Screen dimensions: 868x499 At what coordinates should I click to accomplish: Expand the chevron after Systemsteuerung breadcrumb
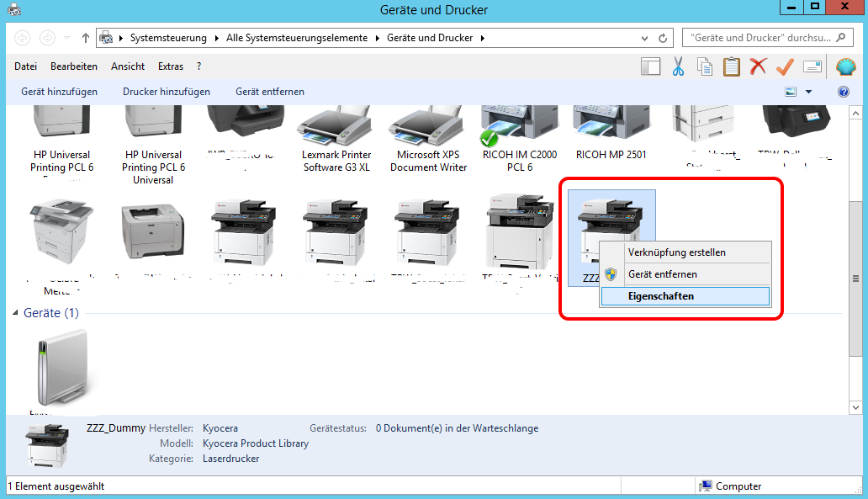pyautogui.click(x=216, y=38)
